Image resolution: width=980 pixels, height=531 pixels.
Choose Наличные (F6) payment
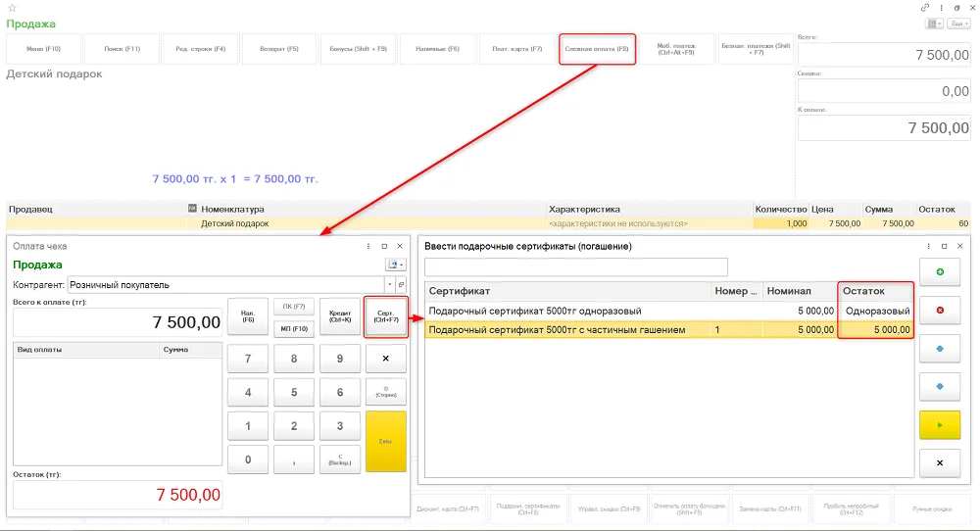pos(437,49)
